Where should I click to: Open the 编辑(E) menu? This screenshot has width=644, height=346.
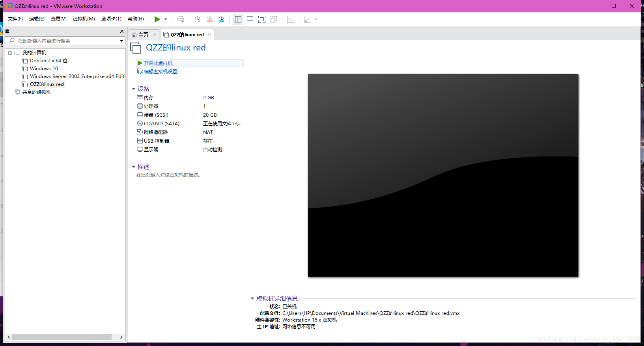[37, 19]
